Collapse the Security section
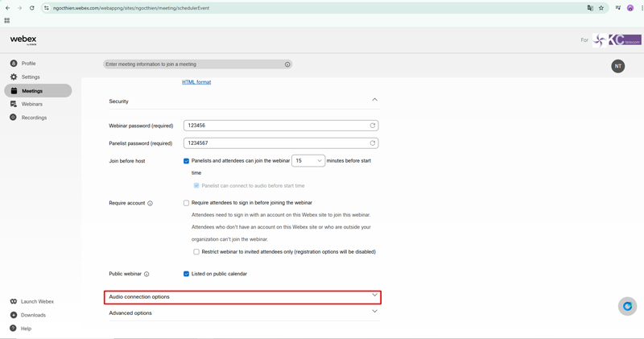This screenshot has height=339, width=644. pos(374,100)
